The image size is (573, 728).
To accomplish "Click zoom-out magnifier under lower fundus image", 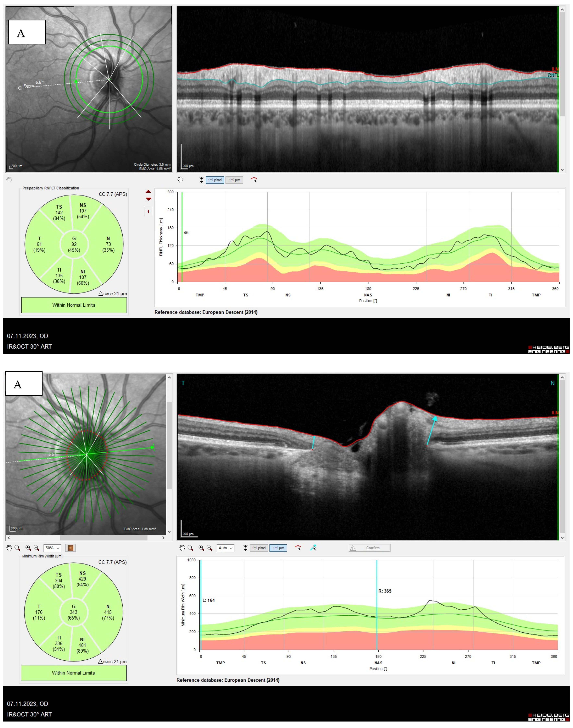I will 37,548.
